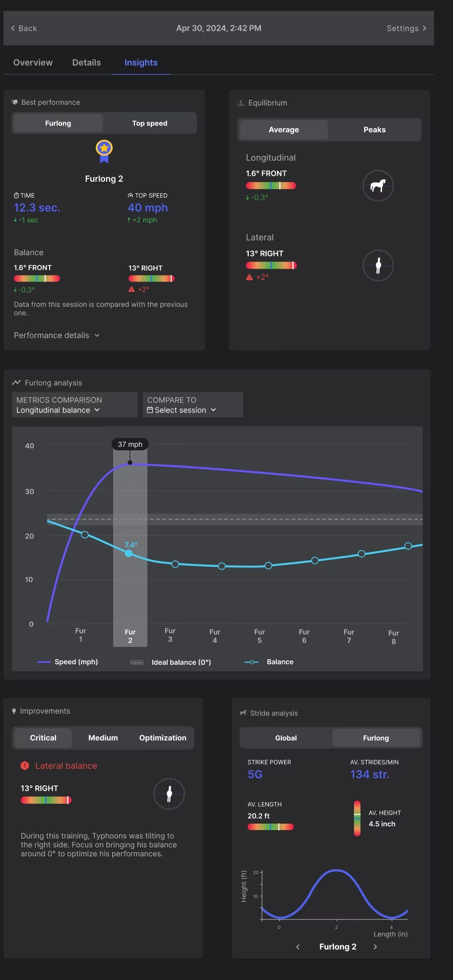The image size is (453, 980).
Task: Click the 12.3 sec. time value
Action: (37, 208)
